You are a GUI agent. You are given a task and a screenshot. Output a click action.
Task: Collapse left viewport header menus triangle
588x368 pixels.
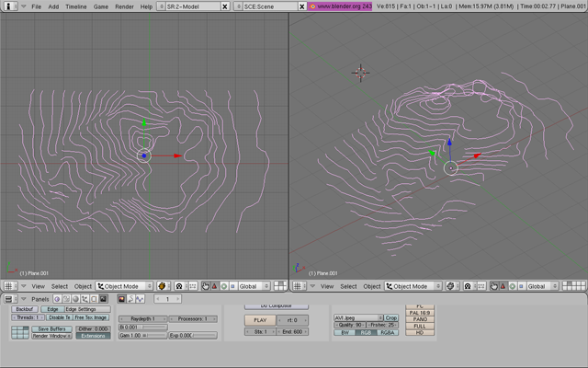[x=23, y=286]
